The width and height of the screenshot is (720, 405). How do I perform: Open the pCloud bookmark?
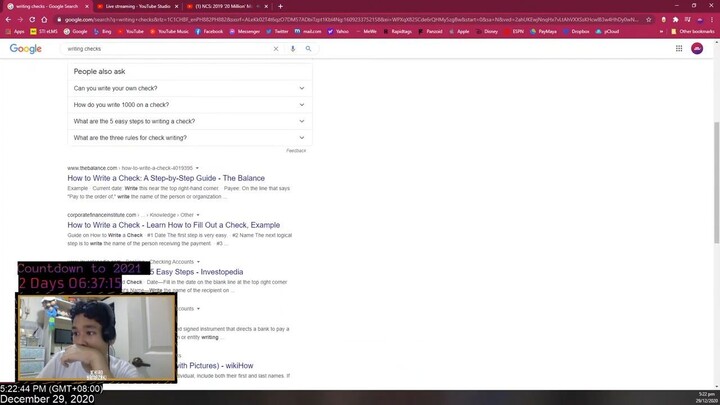pyautogui.click(x=608, y=32)
